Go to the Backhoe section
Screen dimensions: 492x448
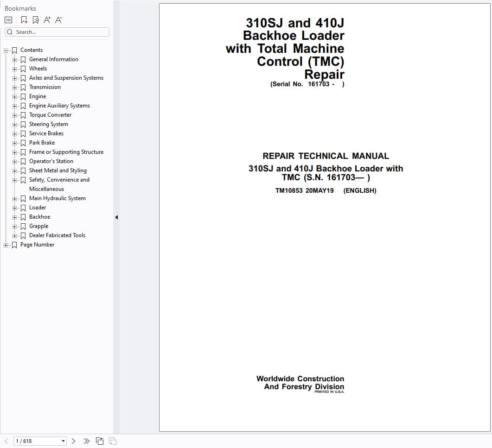[39, 217]
